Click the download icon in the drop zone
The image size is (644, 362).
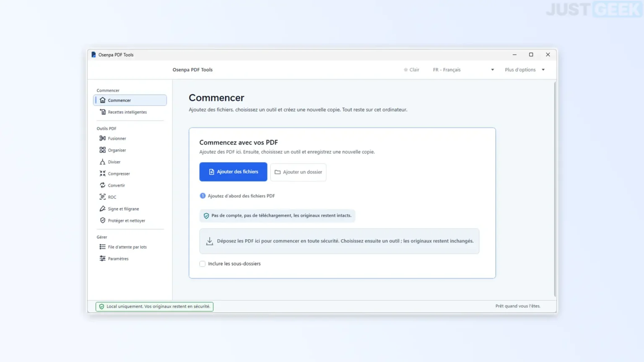pos(210,241)
